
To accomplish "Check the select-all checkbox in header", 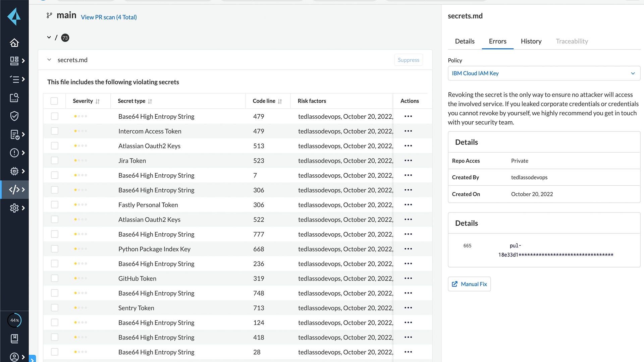I will [54, 101].
